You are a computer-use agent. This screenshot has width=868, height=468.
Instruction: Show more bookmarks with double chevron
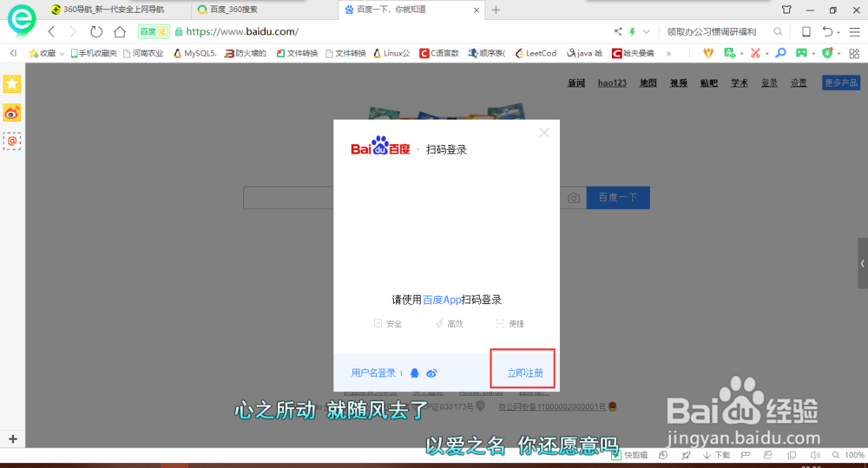668,54
